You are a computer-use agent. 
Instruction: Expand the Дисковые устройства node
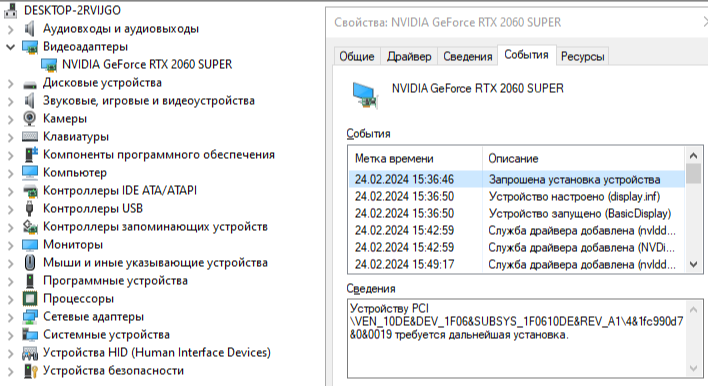tap(10, 83)
